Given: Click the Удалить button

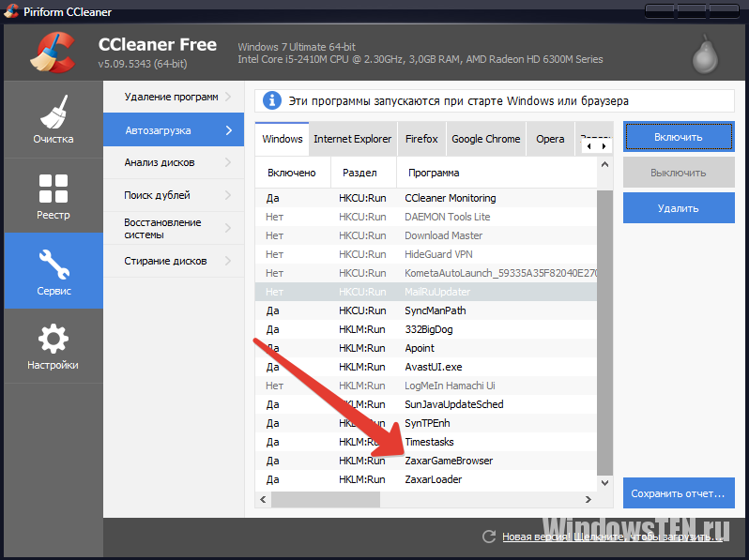Looking at the screenshot, I should [679, 208].
